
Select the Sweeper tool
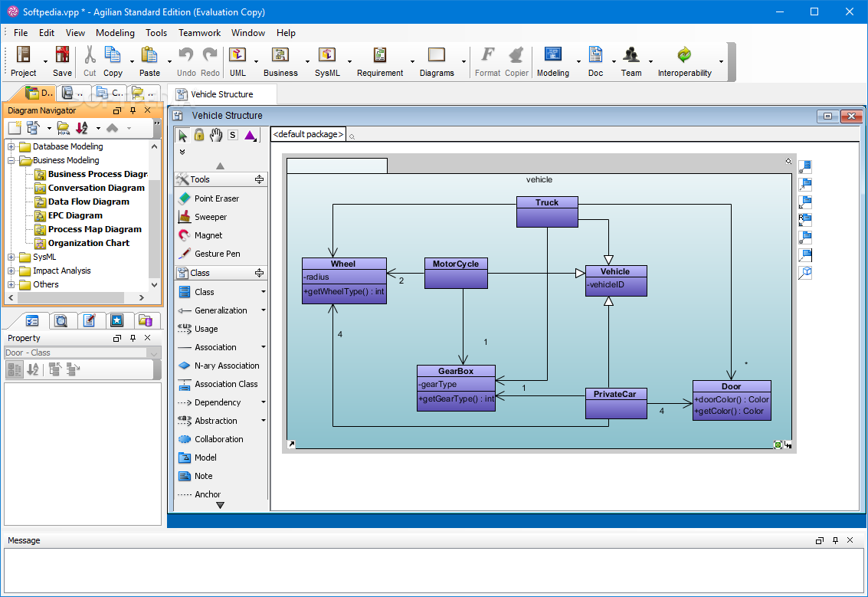tap(211, 217)
